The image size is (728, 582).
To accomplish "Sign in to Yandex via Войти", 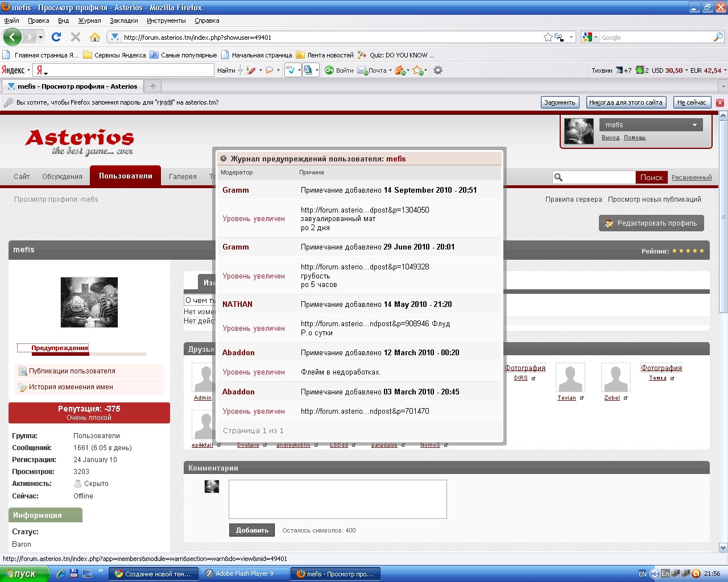I will (340, 70).
